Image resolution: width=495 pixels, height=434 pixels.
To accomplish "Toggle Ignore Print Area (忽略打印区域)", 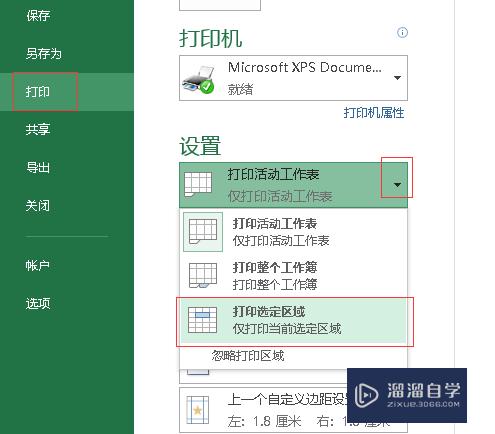I will click(248, 356).
